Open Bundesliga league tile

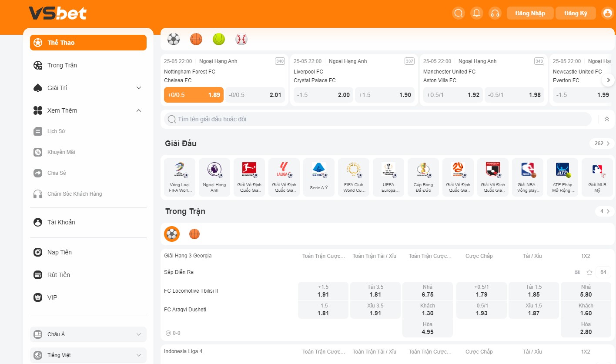[249, 177]
